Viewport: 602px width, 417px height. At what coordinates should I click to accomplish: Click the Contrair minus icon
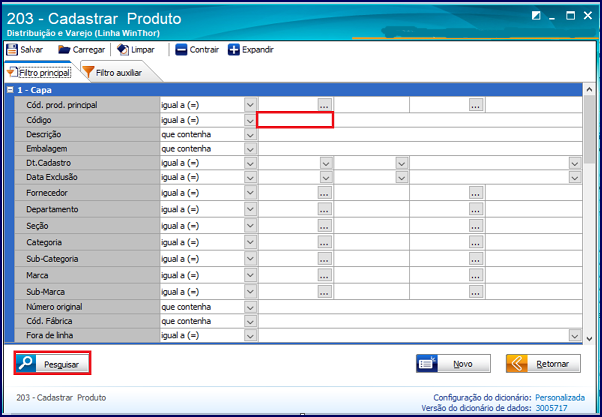[x=181, y=50]
